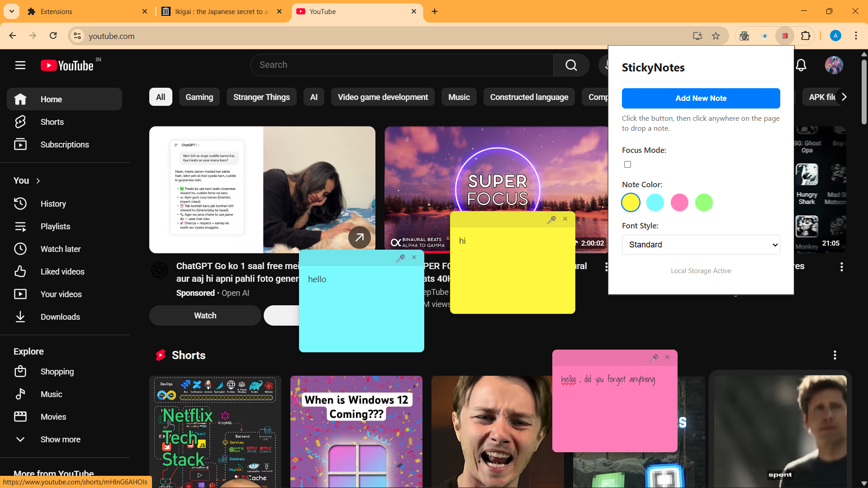Viewport: 868px width, 488px height.
Task: Open Movies in the Explore section
Action: click(64, 417)
